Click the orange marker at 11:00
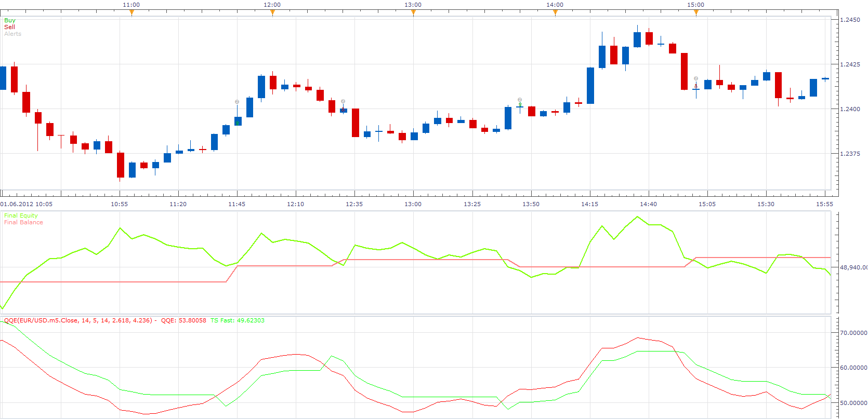The image size is (868, 419). [x=131, y=12]
